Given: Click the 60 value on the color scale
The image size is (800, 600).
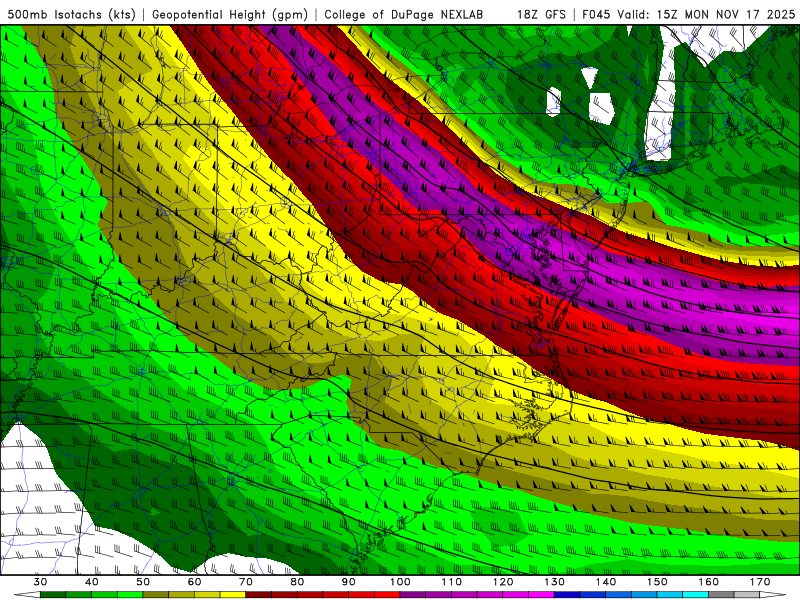Looking at the screenshot, I should [194, 582].
